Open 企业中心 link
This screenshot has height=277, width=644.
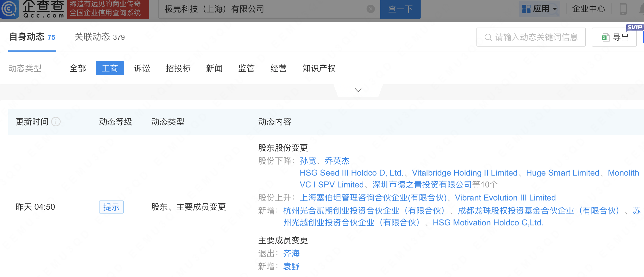[x=588, y=9]
